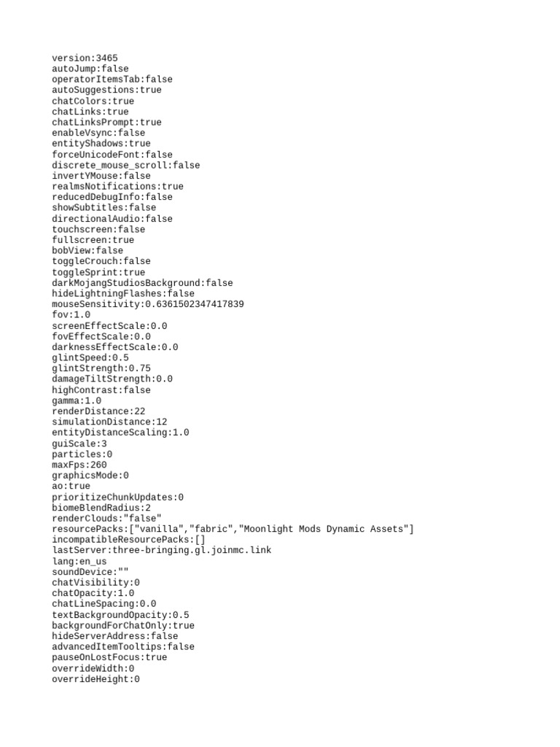
Task: Click the resourcePacks list line
Action: (x=233, y=530)
